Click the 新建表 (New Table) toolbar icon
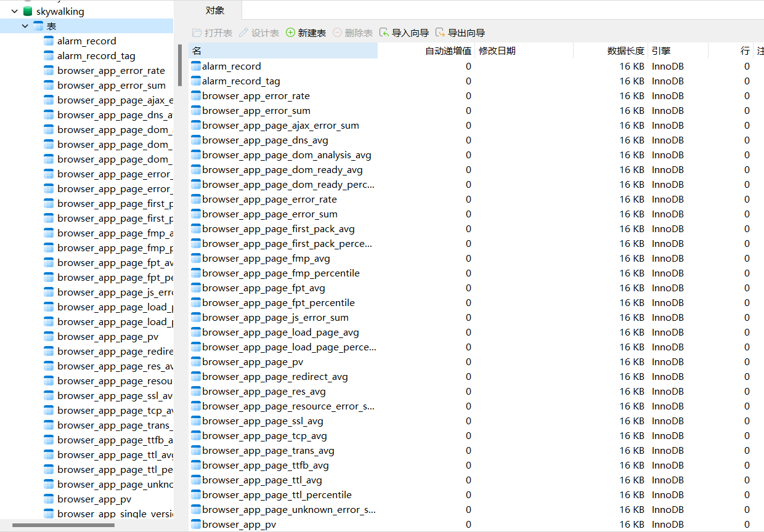The height and width of the screenshot is (532, 764). (291, 33)
